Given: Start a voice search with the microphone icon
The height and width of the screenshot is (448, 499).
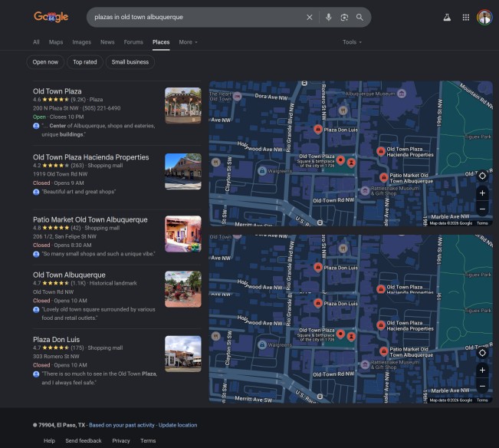Looking at the screenshot, I should click(328, 17).
